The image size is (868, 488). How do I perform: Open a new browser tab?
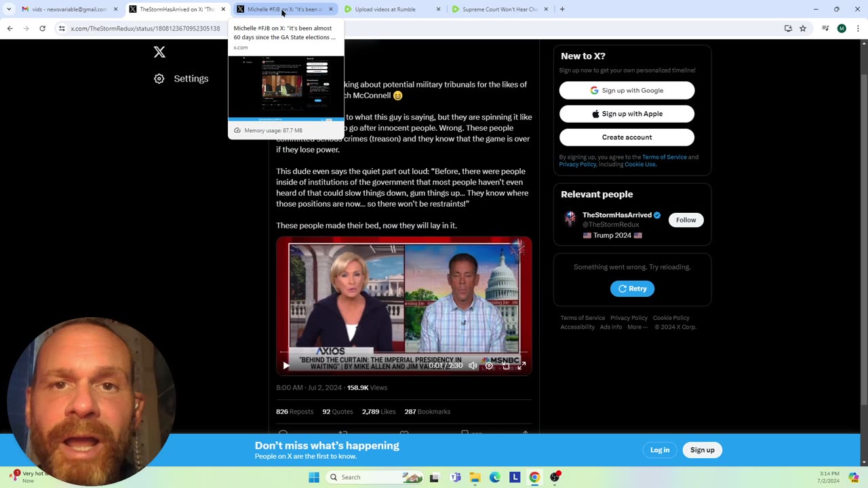[562, 9]
